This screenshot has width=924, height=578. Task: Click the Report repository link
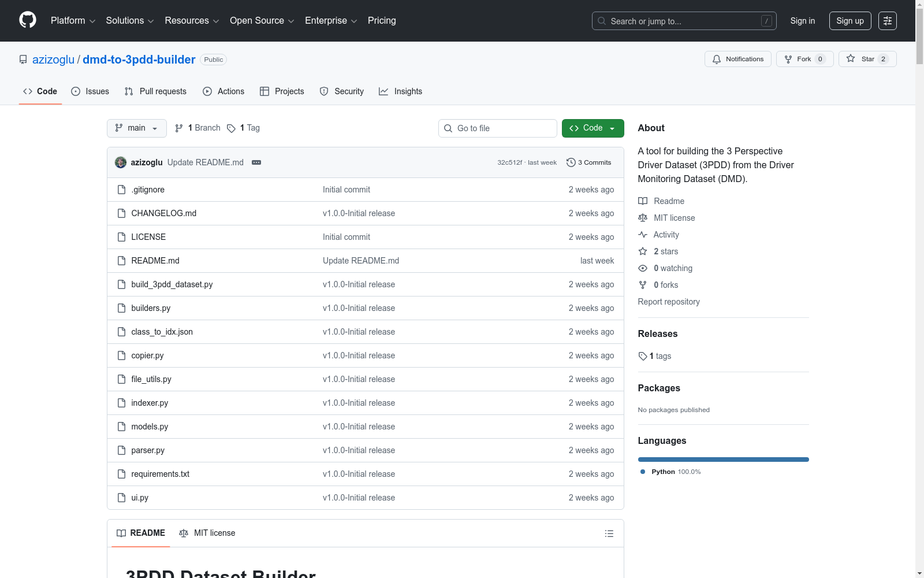(669, 302)
